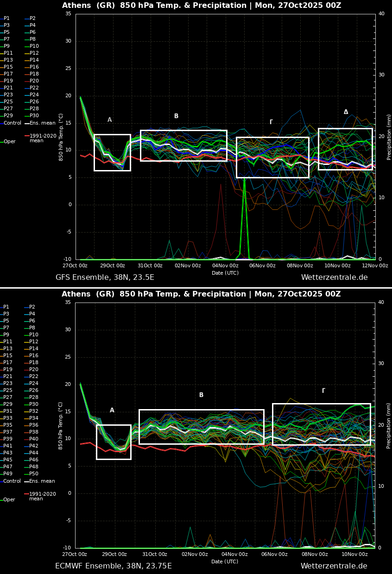Click 29Oct 00z tick on the ECMWF axis
392x574 pixels.
point(114,554)
